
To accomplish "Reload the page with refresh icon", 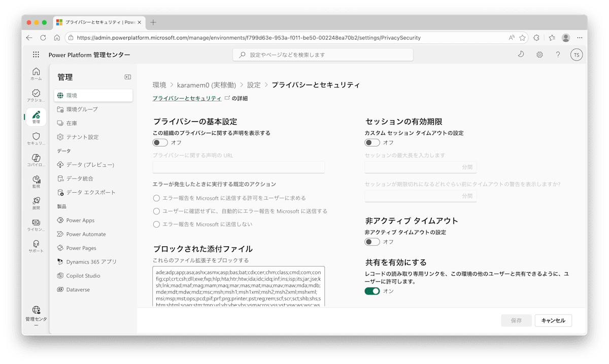I will (43, 38).
